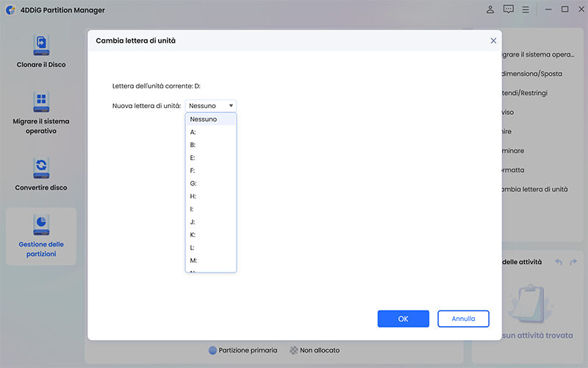
Task: Click the Estendi/Restringi option in right panel
Action: (525, 93)
